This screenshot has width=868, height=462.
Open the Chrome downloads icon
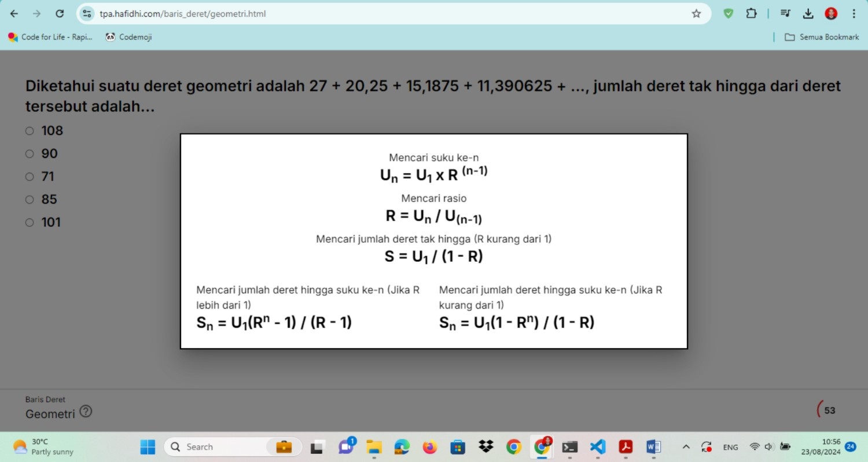[x=808, y=14]
